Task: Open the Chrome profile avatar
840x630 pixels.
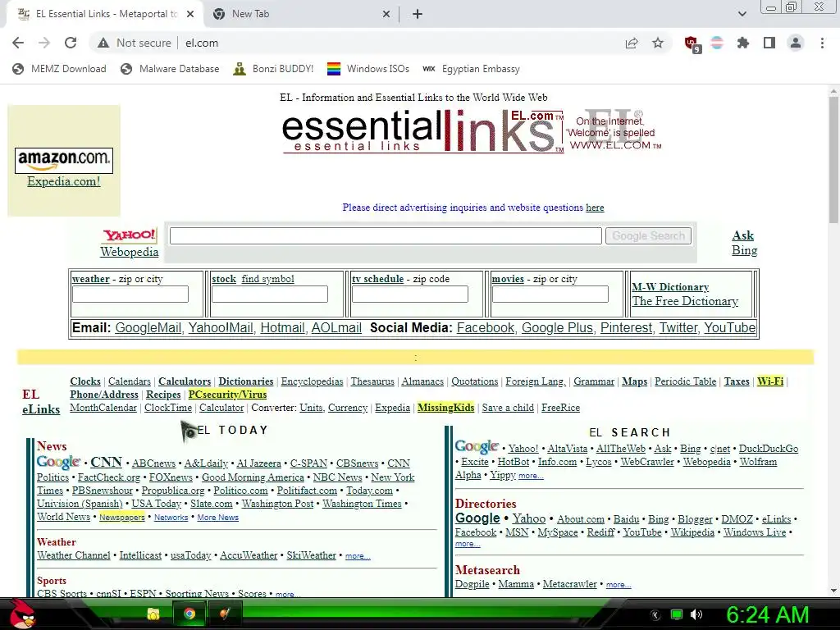Action: (x=796, y=43)
